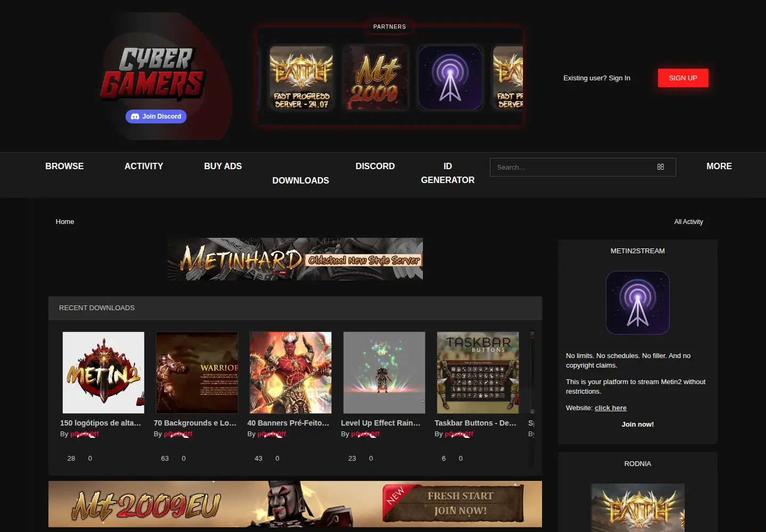
Task: Open the Metin2 logo download thumbnail
Action: [103, 372]
